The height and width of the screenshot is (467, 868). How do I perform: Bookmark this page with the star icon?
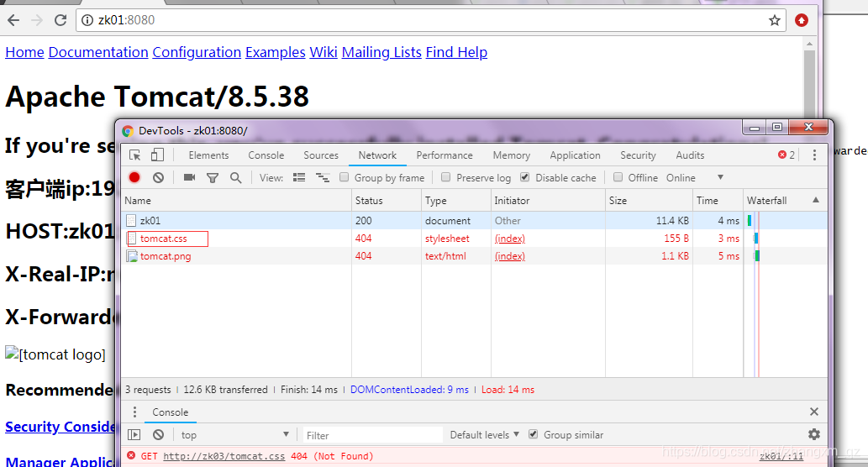[775, 20]
